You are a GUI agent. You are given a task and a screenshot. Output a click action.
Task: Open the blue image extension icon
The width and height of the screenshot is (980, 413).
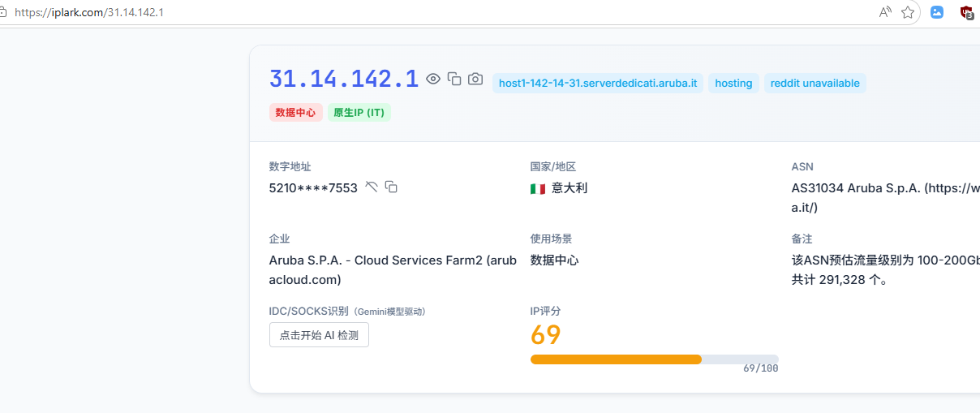click(x=937, y=12)
